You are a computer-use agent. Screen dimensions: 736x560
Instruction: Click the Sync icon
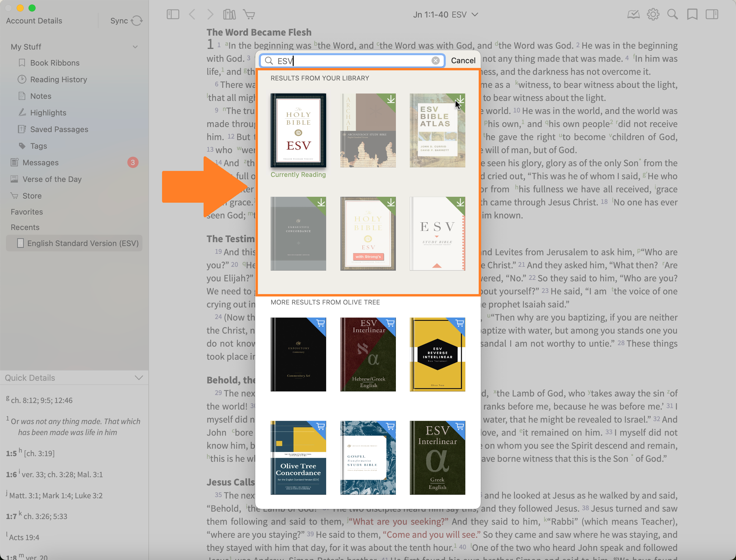(x=136, y=21)
